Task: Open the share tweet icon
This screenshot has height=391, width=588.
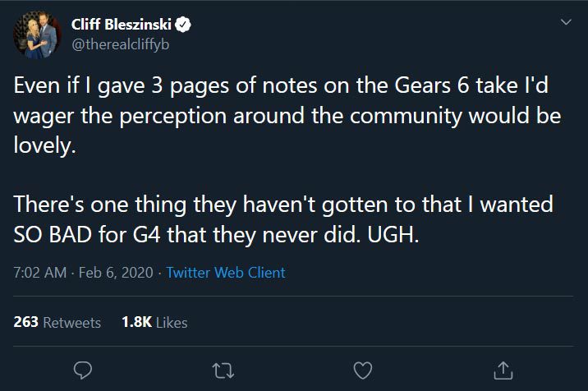Action: click(x=504, y=370)
